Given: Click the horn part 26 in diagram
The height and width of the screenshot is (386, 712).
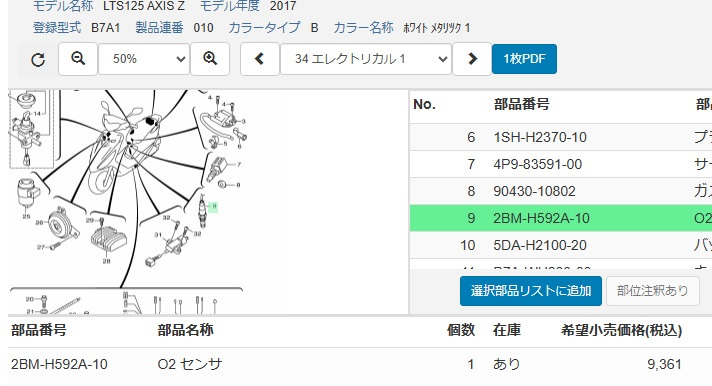Looking at the screenshot, I should [x=62, y=224].
